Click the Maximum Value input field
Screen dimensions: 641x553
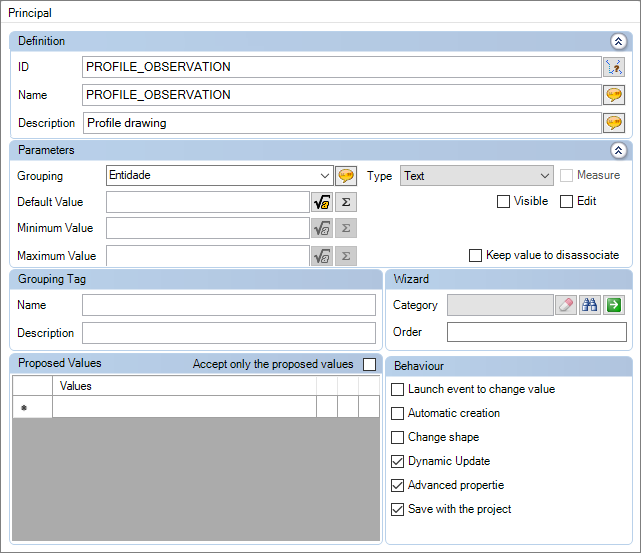208,256
